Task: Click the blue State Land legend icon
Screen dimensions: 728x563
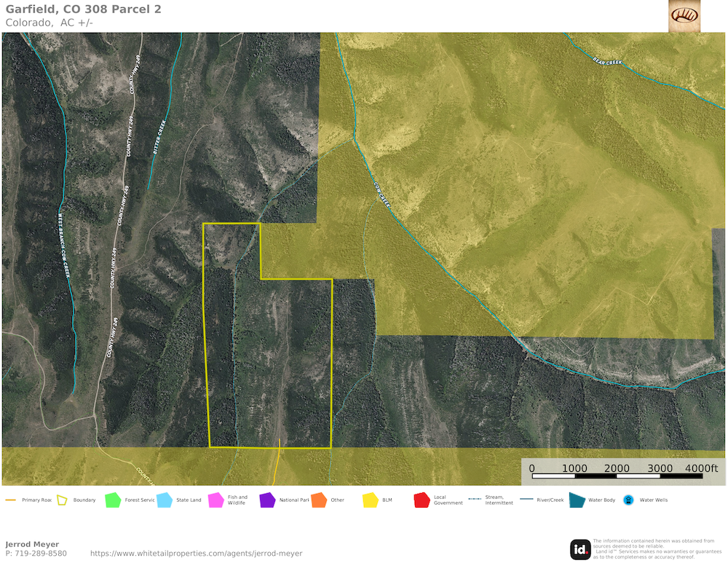Action: 164,500
